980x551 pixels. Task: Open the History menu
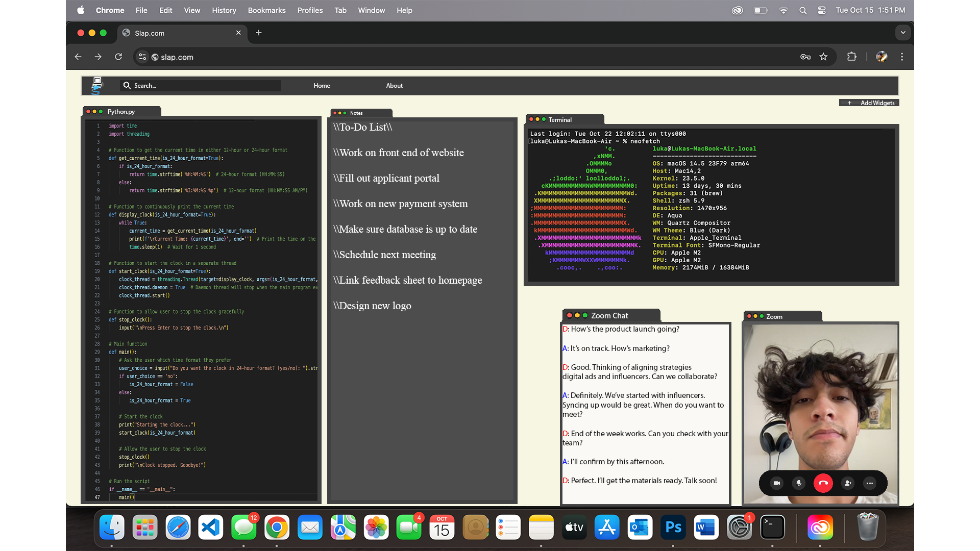pos(224,10)
